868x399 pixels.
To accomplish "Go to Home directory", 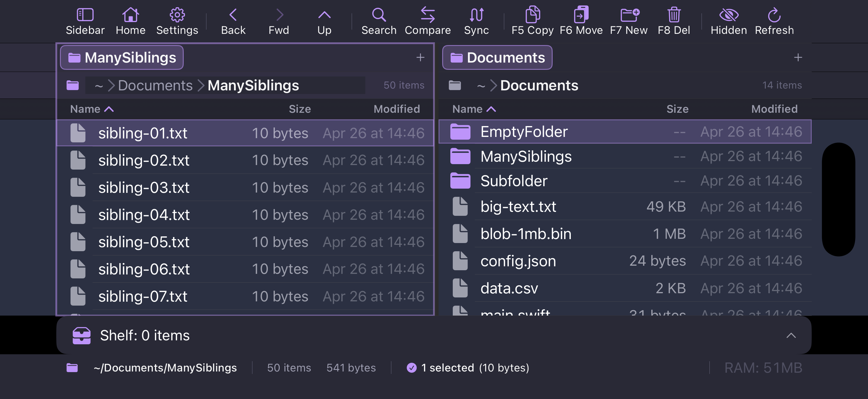I will click(130, 21).
